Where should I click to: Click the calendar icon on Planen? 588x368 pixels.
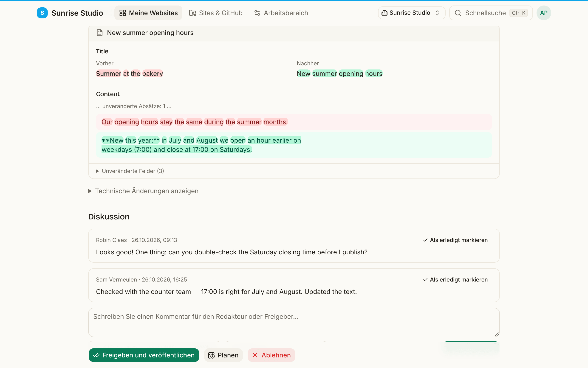[x=211, y=355]
